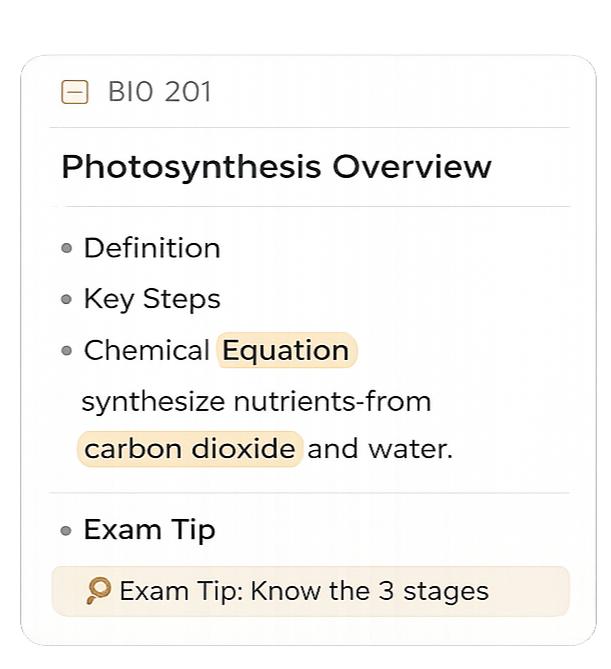Screen dimensions: 611x669
Task: Select the bold Exam Tip heading
Action: (x=149, y=530)
